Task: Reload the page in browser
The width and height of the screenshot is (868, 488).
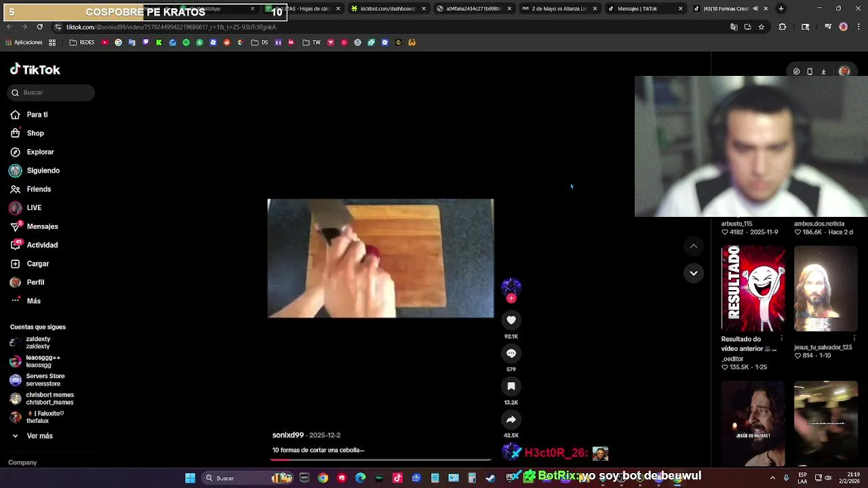Action: tap(39, 27)
